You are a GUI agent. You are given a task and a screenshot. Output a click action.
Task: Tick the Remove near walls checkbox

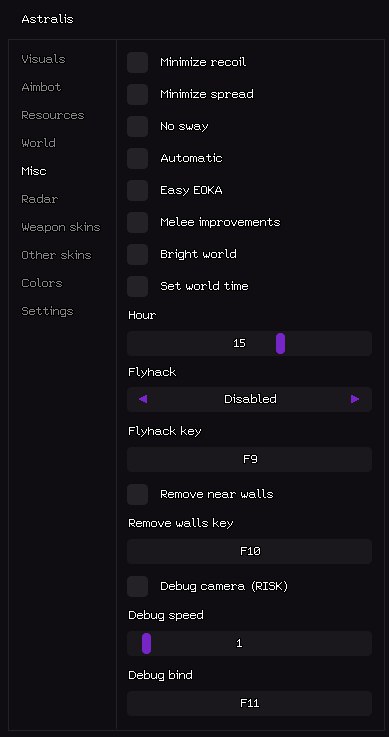tap(138, 494)
